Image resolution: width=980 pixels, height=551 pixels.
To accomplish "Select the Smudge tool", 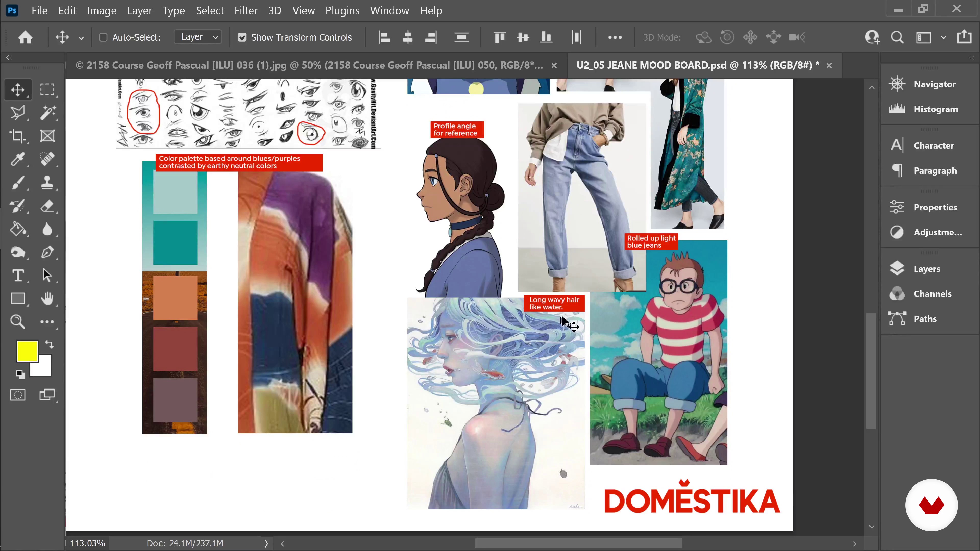I will pyautogui.click(x=18, y=253).
